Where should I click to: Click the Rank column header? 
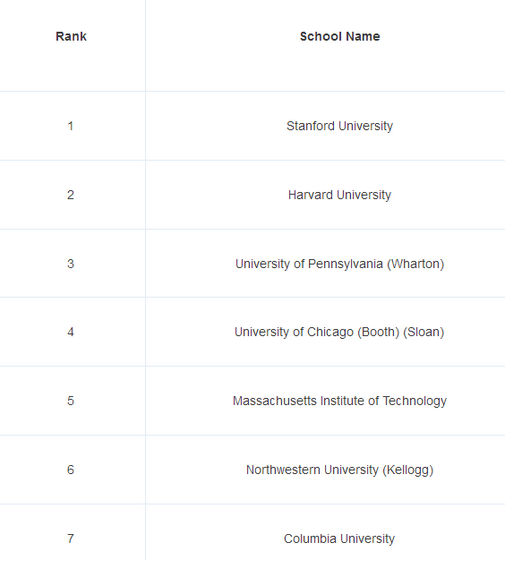click(x=71, y=37)
